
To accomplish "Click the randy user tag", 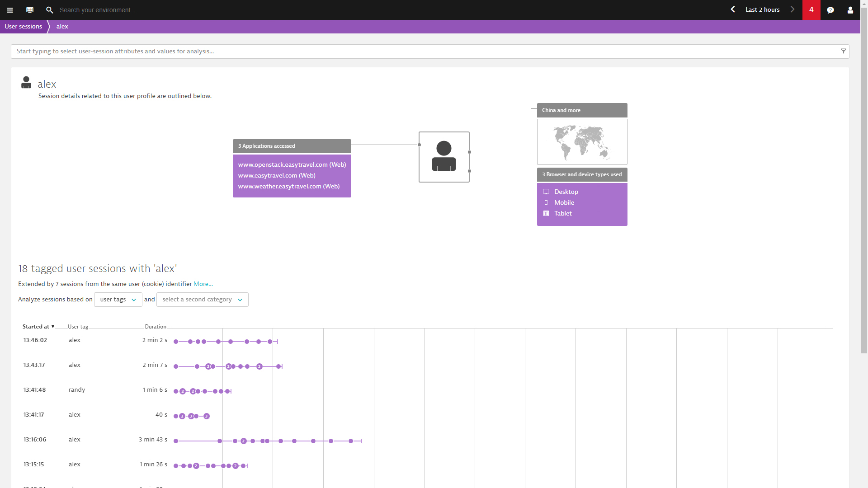I will (x=77, y=389).
